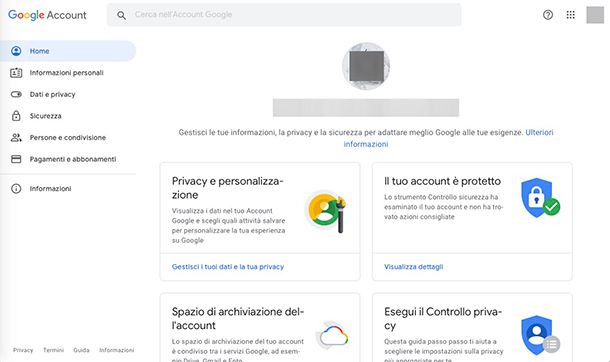Open 'Gestisci i tuoi dati e la tua privacy'

point(228,267)
